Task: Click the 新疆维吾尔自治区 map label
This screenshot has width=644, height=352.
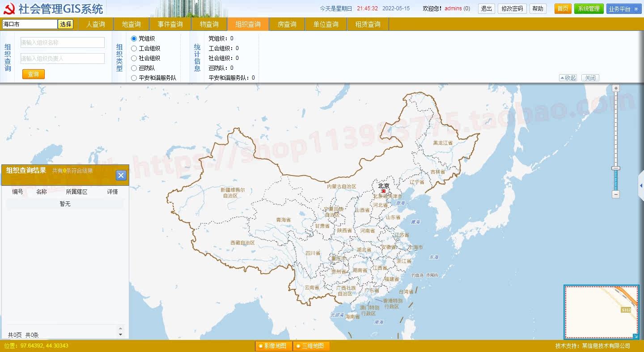Action: pyautogui.click(x=233, y=193)
